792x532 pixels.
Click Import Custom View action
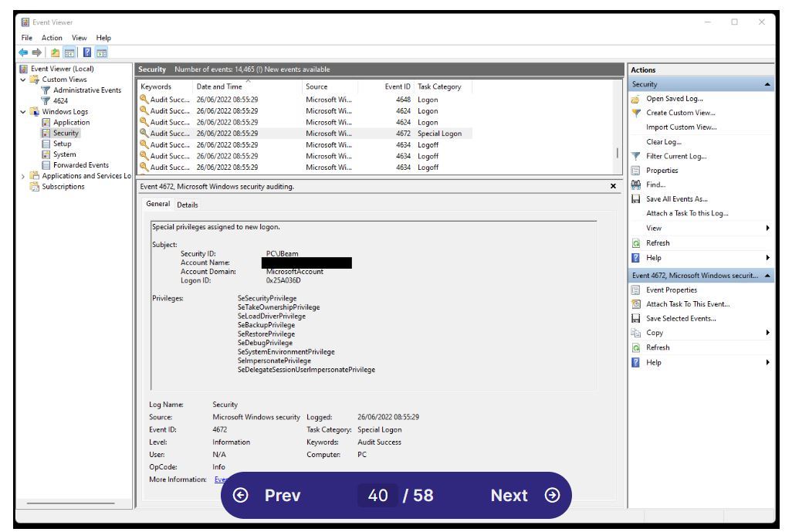tap(682, 127)
